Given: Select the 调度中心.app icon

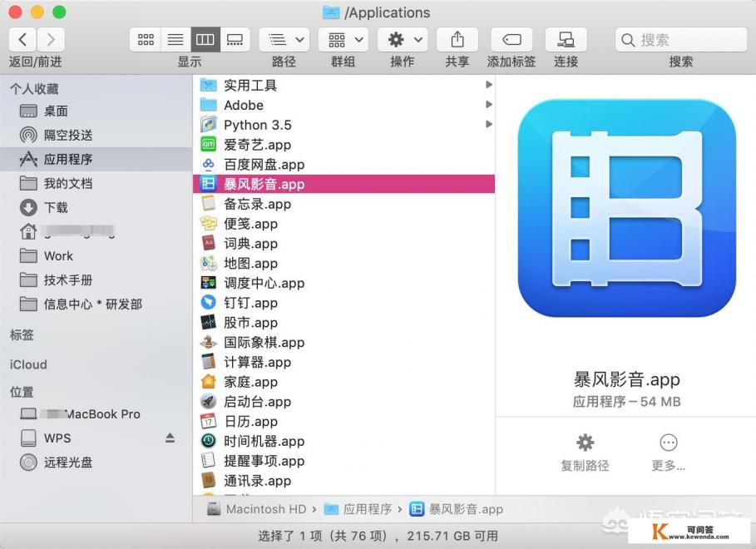Looking at the screenshot, I should 208,283.
